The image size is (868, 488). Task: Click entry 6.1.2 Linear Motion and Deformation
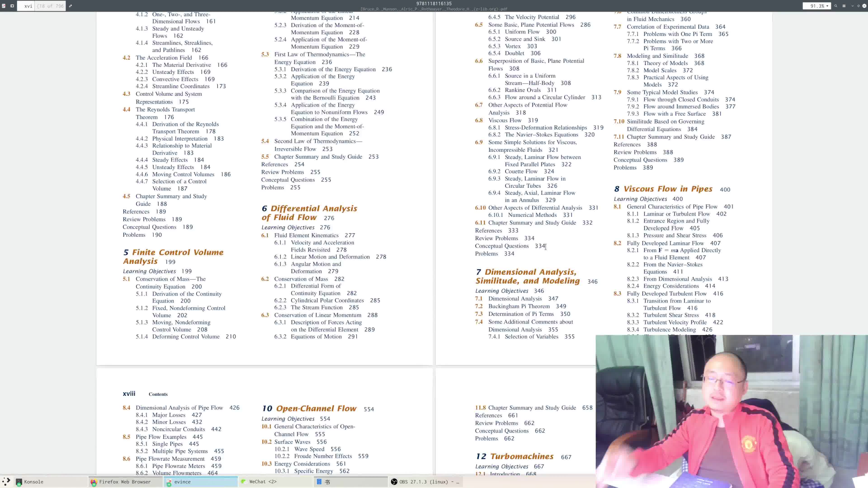pyautogui.click(x=330, y=257)
